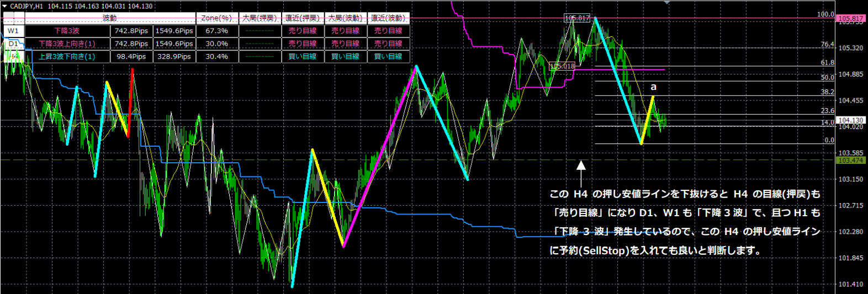Open the chart menu arrow beside CADJPY,H1
This screenshot has width=868, height=294.
[x=4, y=6]
